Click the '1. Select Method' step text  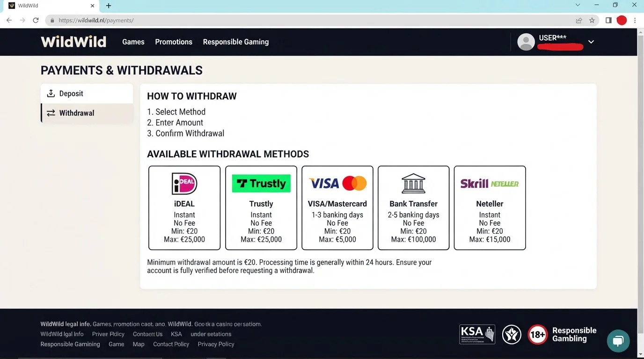176,112
